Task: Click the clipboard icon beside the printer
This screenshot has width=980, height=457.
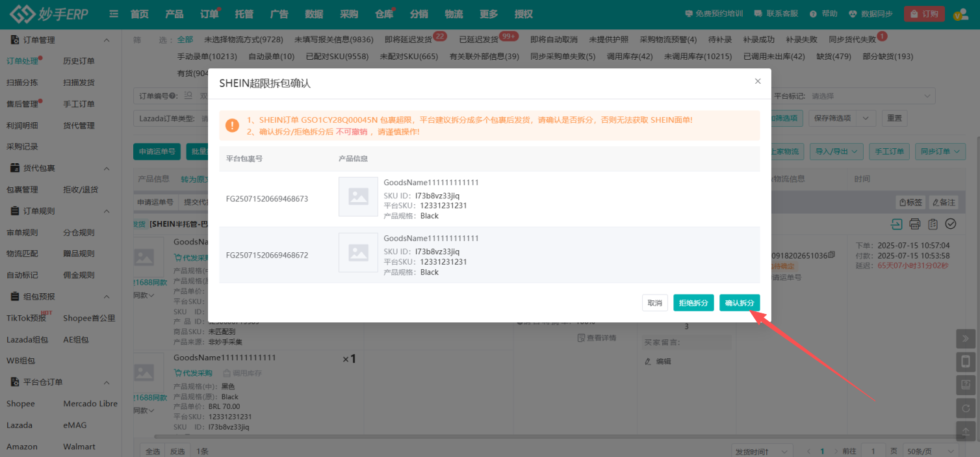Action: (x=933, y=224)
